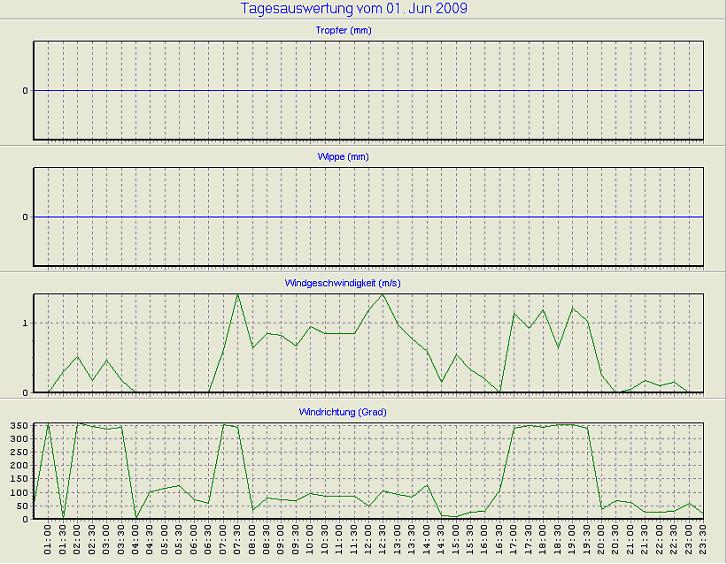Select the 200 label on Windrichtung y-axis

19,465
